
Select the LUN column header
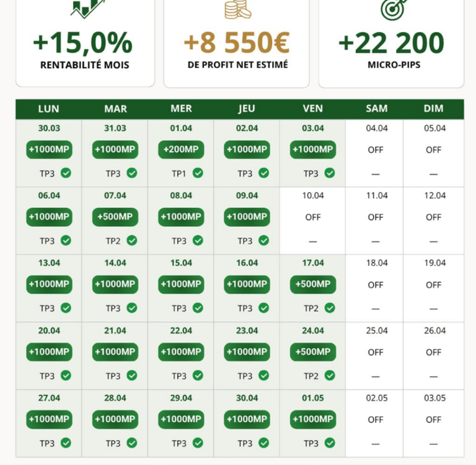click(48, 108)
